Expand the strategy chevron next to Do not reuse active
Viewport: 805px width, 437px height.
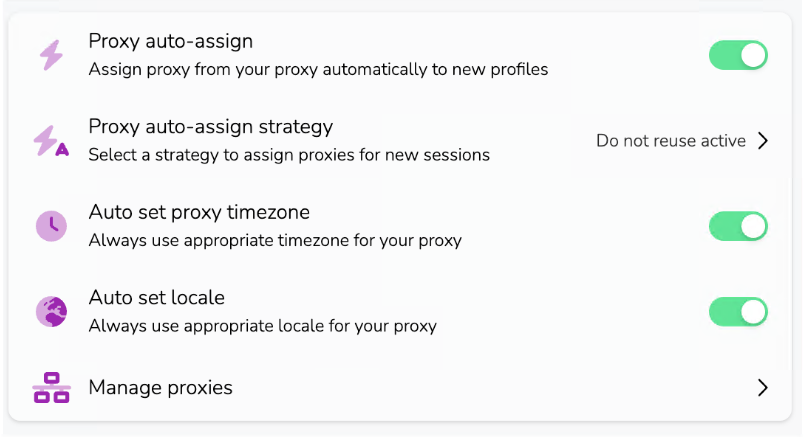(x=763, y=141)
